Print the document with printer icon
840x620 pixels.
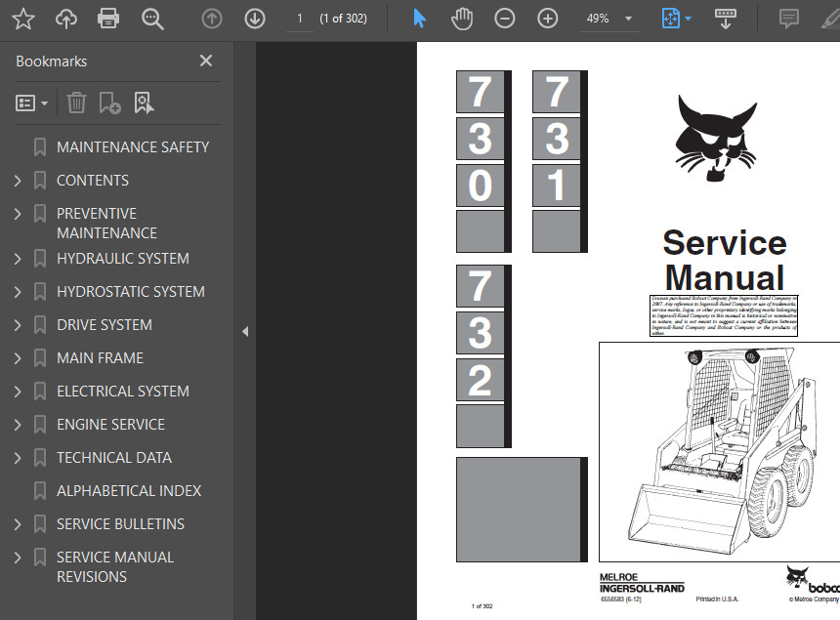point(108,19)
